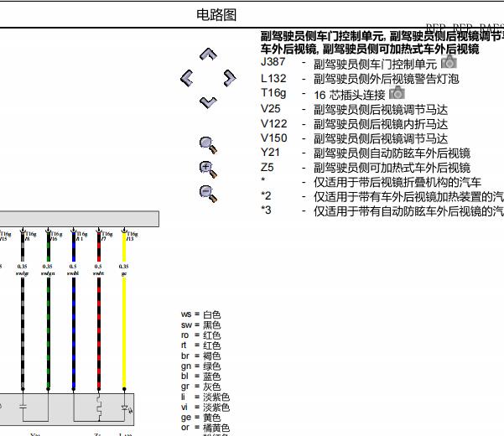Click the T16g /8 pin label
The image size is (504, 436).
tap(30, 236)
